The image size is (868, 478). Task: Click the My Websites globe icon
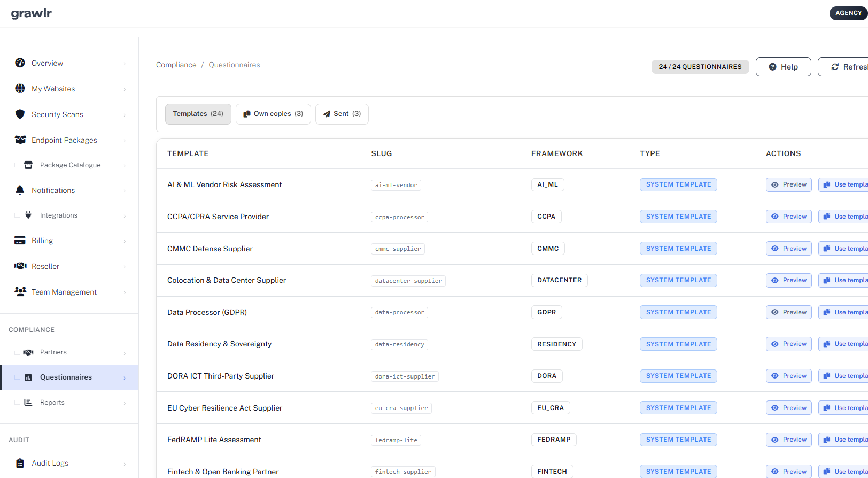(20, 88)
